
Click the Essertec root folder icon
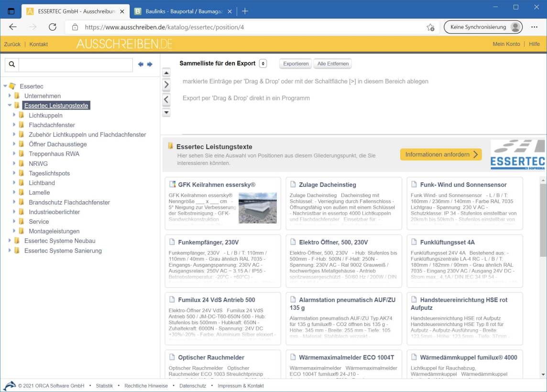pos(12,86)
